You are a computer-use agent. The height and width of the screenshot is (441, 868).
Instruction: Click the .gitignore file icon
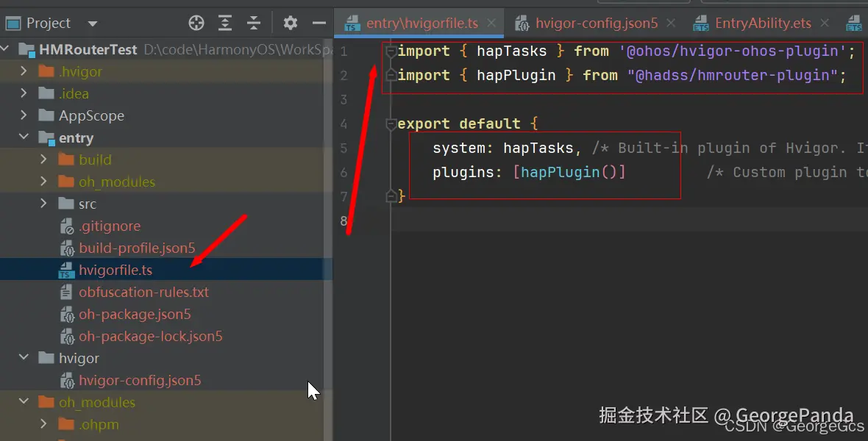pos(66,226)
